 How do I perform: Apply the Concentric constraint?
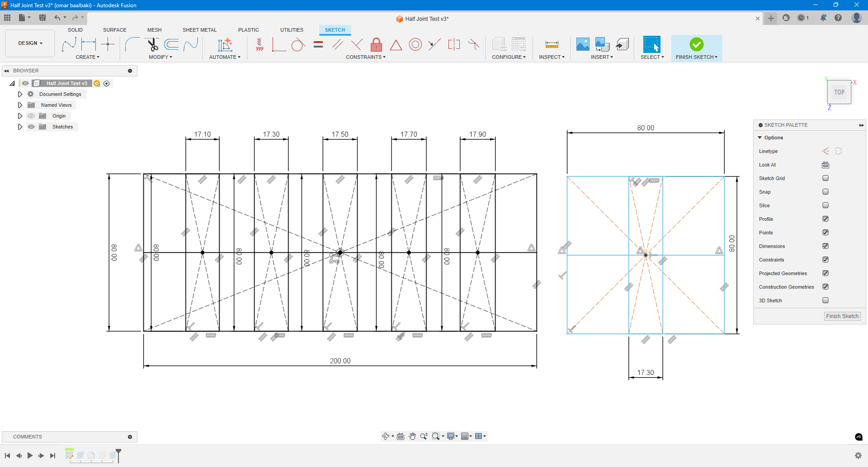tap(415, 44)
